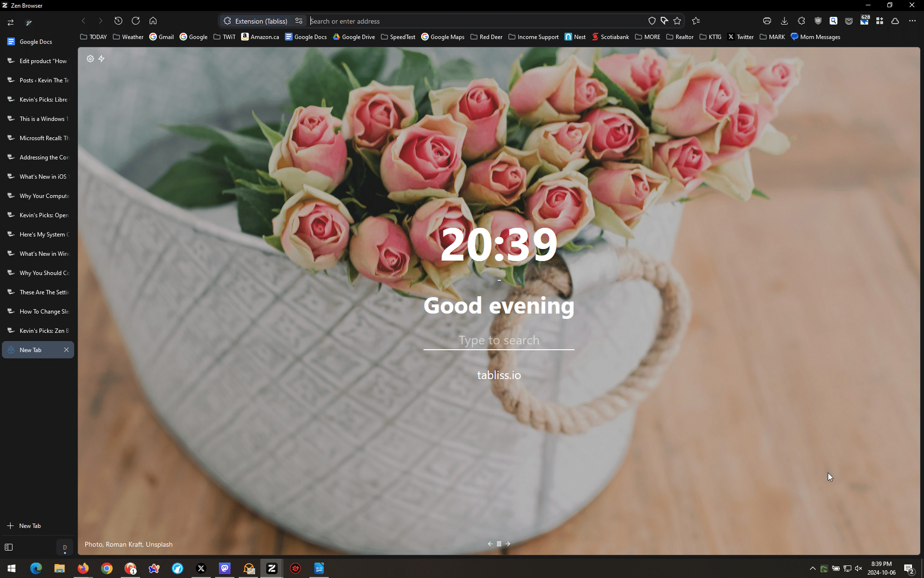Open the Extensions puzzle icon
Viewport: 924px width, 578px height.
pyautogui.click(x=801, y=21)
